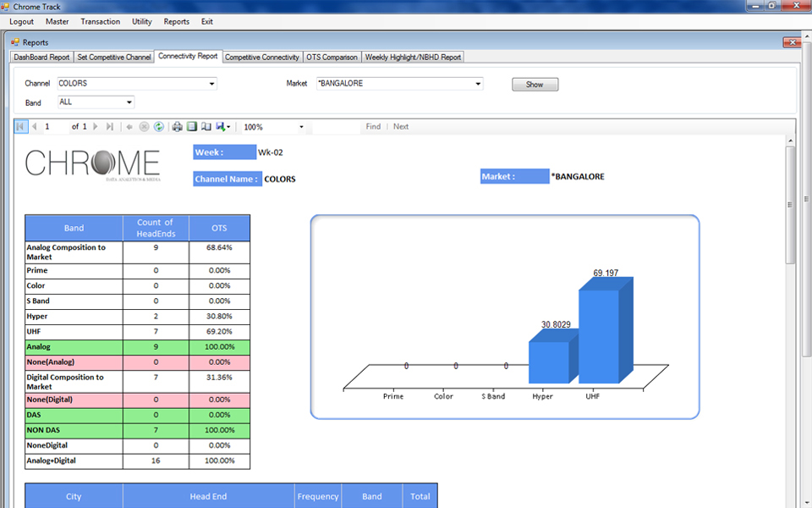Open the OTS Comparison tab
This screenshot has height=508, width=812.
click(332, 57)
